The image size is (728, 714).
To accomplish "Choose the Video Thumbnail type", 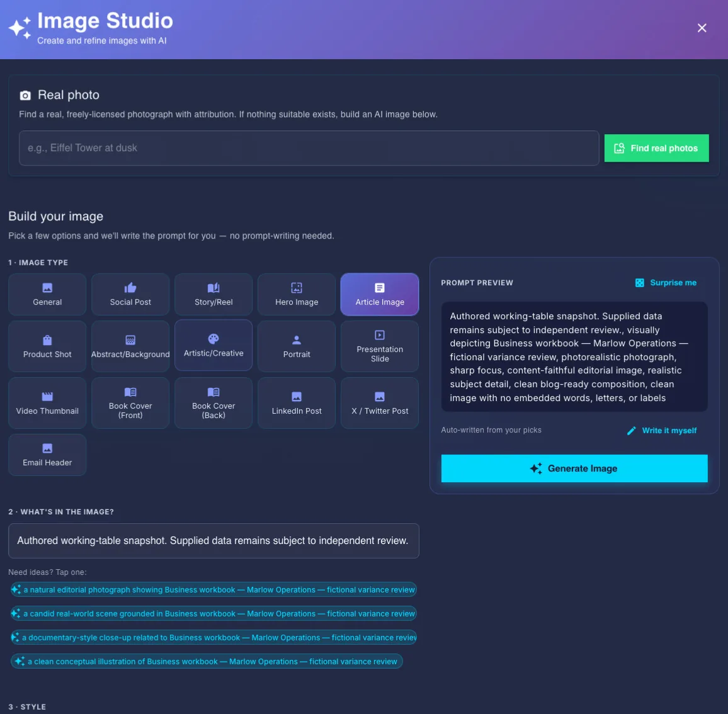I will point(47,403).
